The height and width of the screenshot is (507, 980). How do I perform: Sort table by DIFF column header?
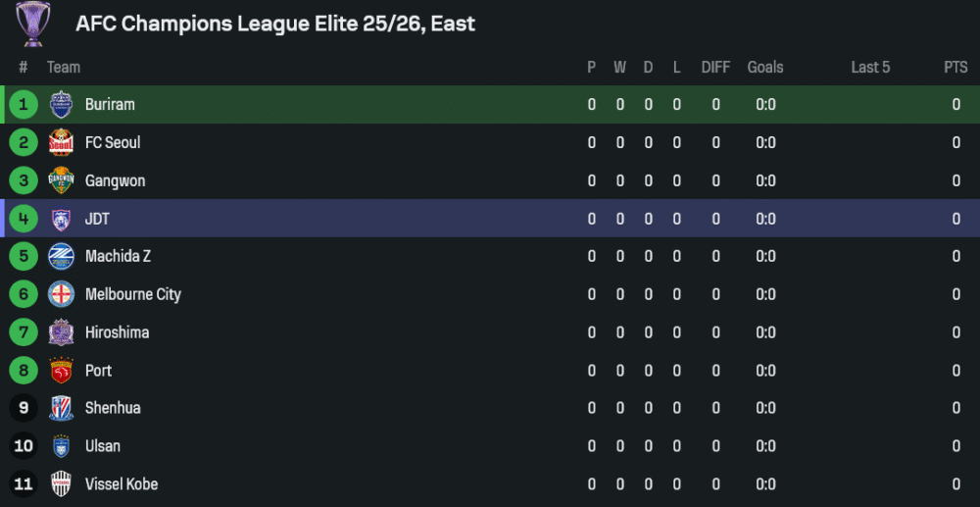click(x=715, y=68)
